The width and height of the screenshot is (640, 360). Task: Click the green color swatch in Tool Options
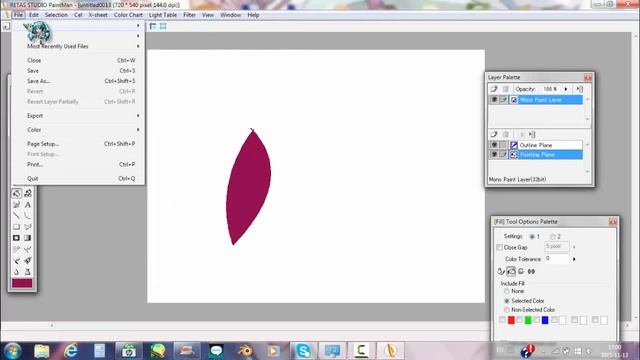528,320
